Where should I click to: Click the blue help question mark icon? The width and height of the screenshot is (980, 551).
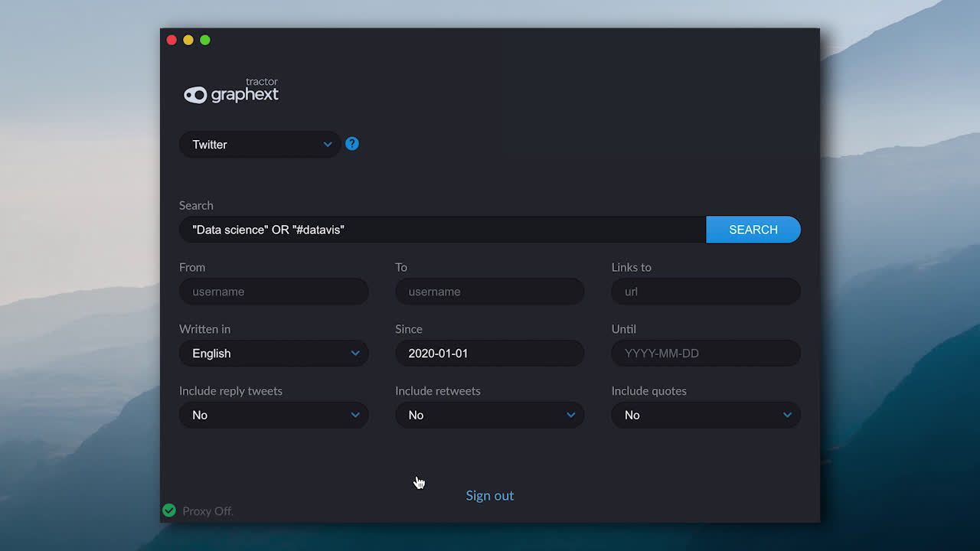coord(352,144)
